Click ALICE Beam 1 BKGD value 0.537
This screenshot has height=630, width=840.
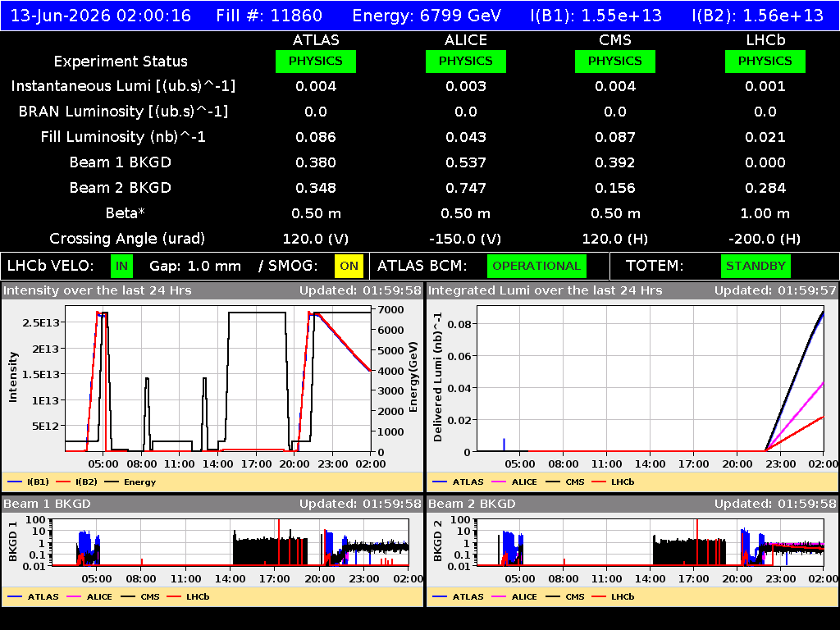[x=466, y=162]
